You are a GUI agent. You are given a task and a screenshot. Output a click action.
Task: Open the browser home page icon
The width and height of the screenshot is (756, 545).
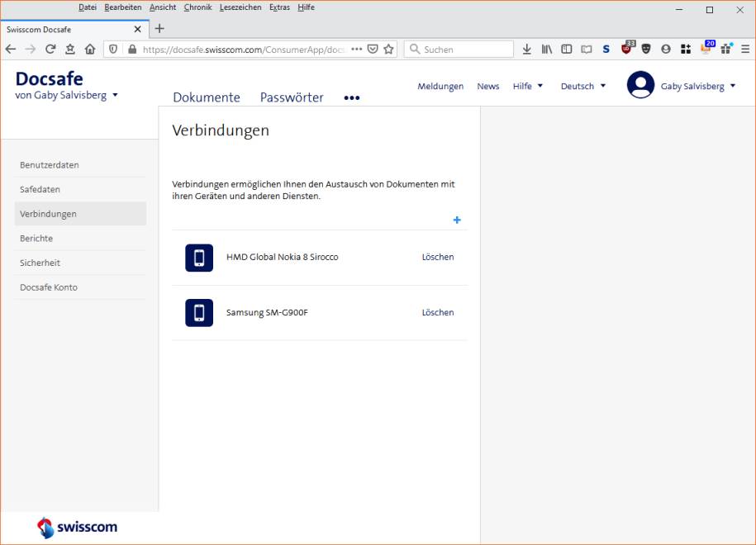[90, 50]
